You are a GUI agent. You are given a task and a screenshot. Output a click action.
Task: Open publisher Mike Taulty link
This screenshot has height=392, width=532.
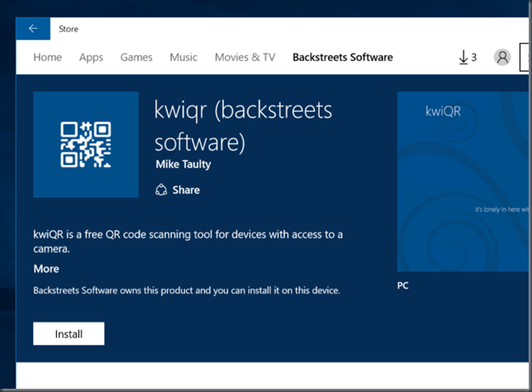click(x=183, y=164)
